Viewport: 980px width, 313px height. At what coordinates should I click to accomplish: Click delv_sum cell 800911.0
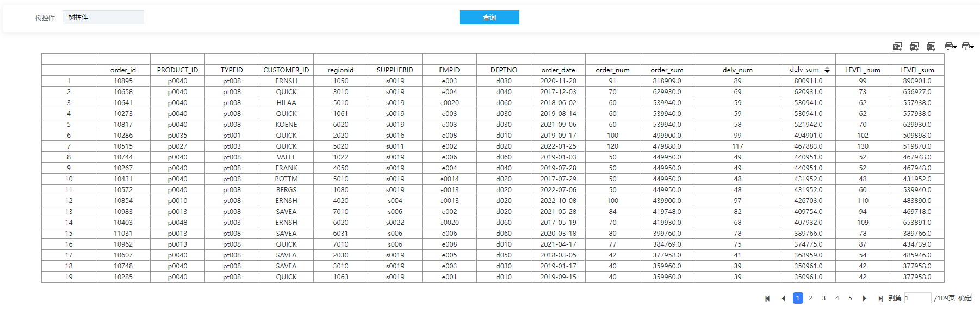[x=808, y=81]
